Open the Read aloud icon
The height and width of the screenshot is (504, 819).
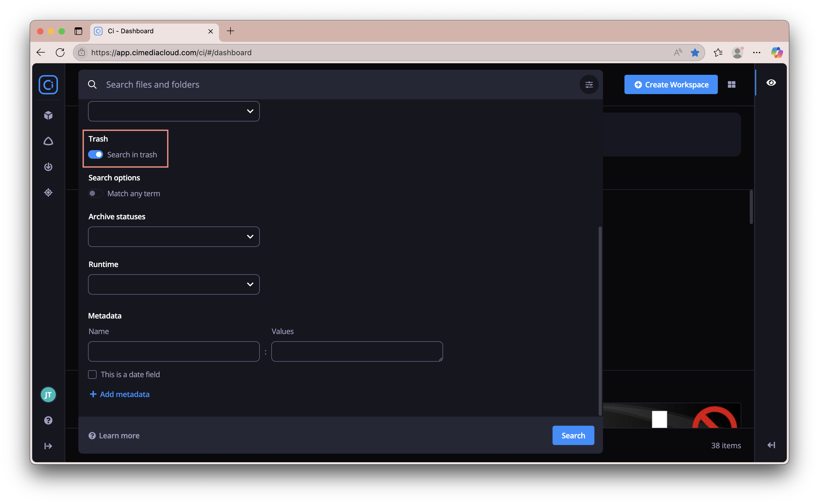[x=678, y=52]
